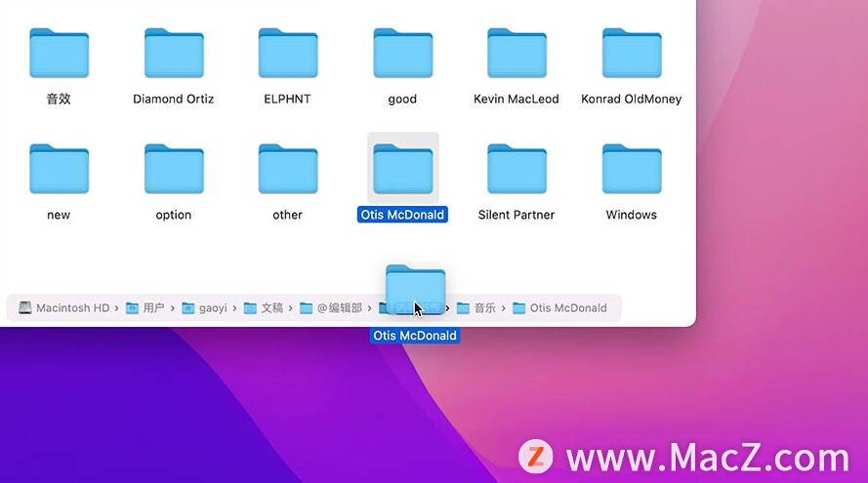Click the Diamond Ortiz name label

173,99
